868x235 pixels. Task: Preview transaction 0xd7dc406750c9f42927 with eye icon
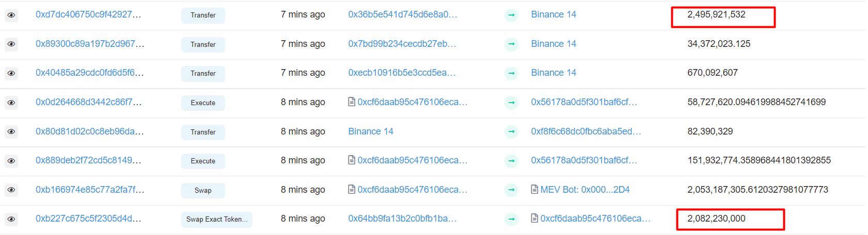11,15
